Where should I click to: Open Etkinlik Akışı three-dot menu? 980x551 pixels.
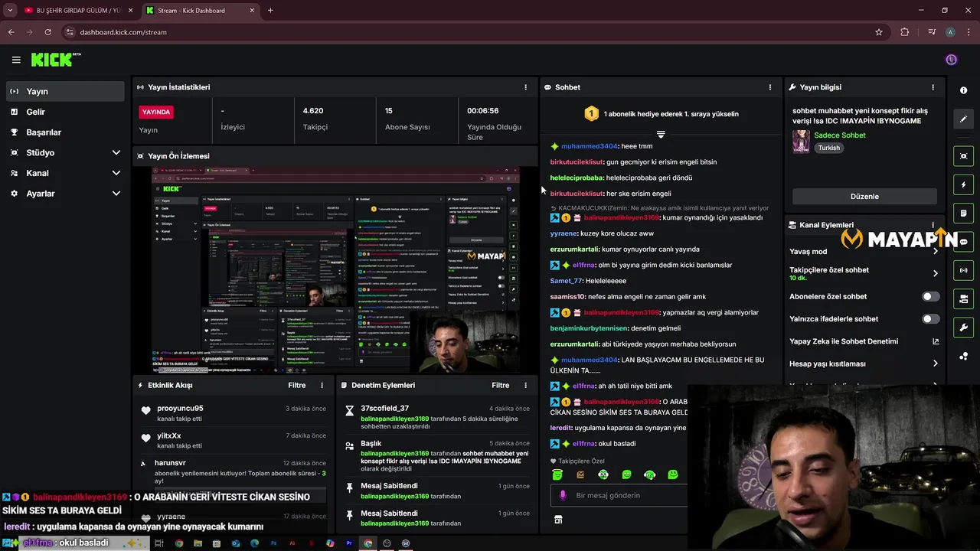[x=322, y=386]
